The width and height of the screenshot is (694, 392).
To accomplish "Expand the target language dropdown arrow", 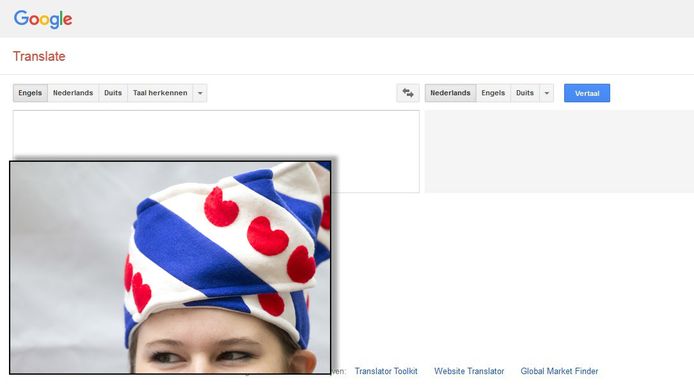I will 547,93.
